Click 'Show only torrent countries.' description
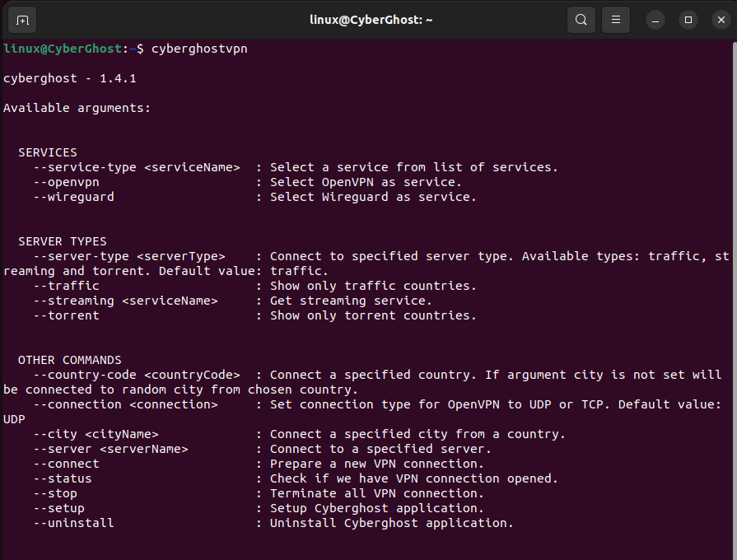 [373, 315]
